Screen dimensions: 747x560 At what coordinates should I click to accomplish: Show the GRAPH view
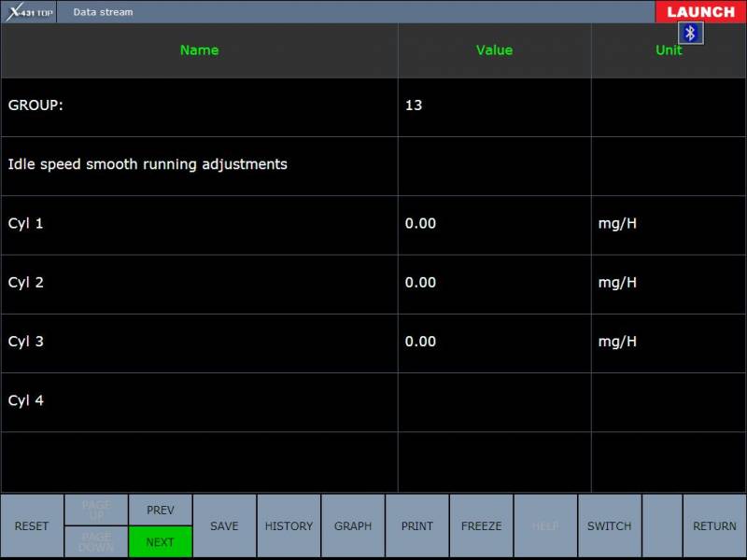tap(353, 526)
